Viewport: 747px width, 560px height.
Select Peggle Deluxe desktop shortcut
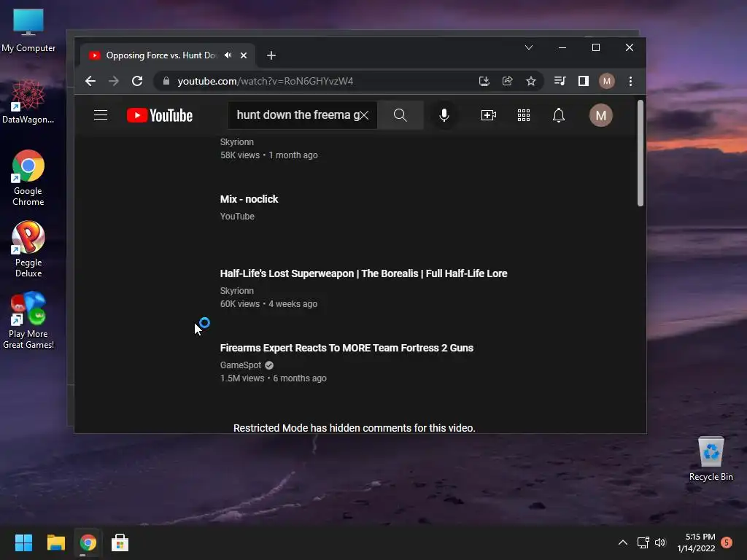(28, 249)
